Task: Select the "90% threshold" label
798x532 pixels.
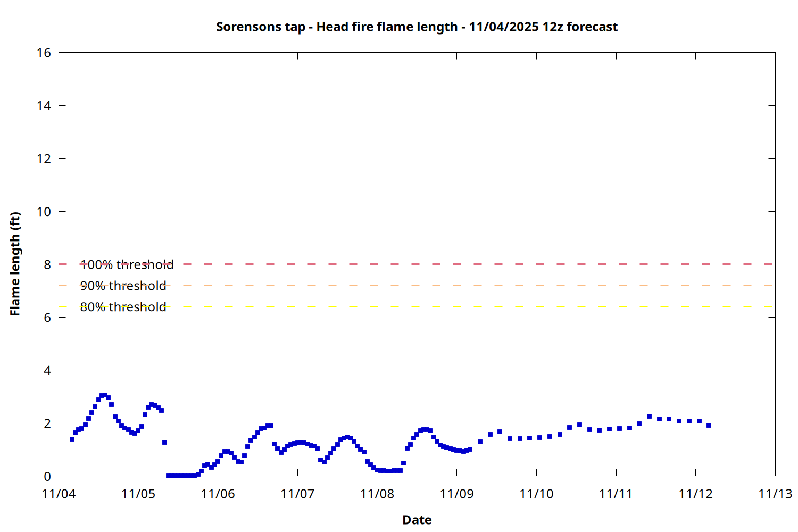Action: click(123, 286)
